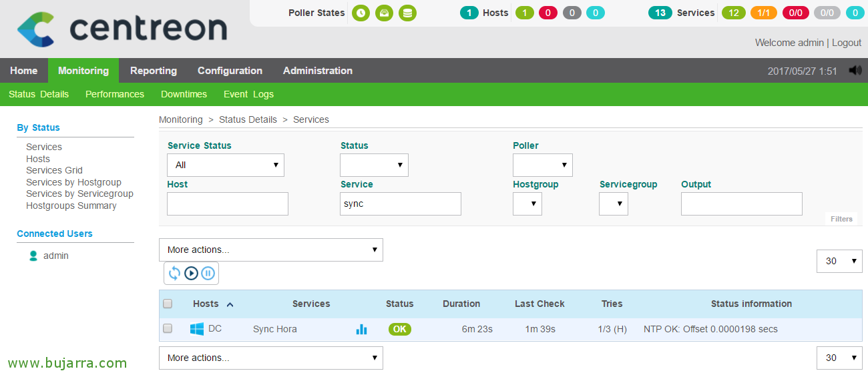Click the Windows icon next to DC
This screenshot has width=868, height=377.
tap(197, 329)
